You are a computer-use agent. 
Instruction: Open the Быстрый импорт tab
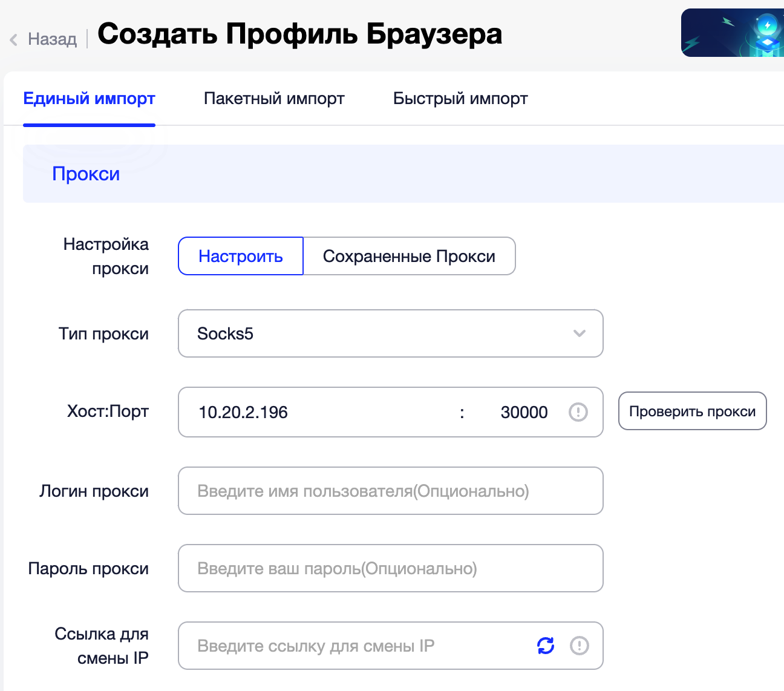pyautogui.click(x=460, y=98)
